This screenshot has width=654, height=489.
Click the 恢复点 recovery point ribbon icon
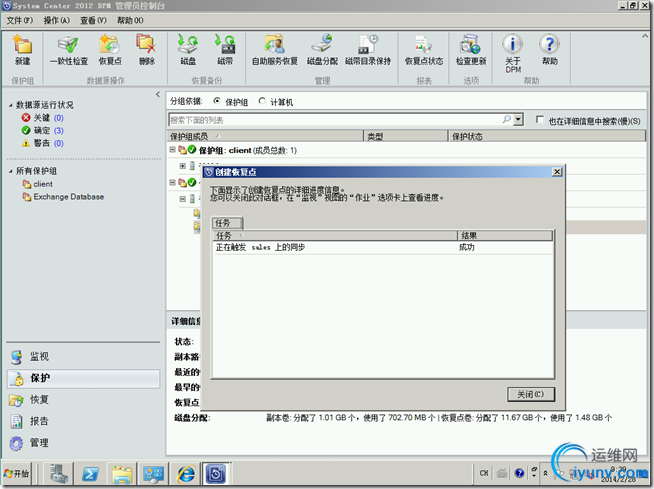110,50
